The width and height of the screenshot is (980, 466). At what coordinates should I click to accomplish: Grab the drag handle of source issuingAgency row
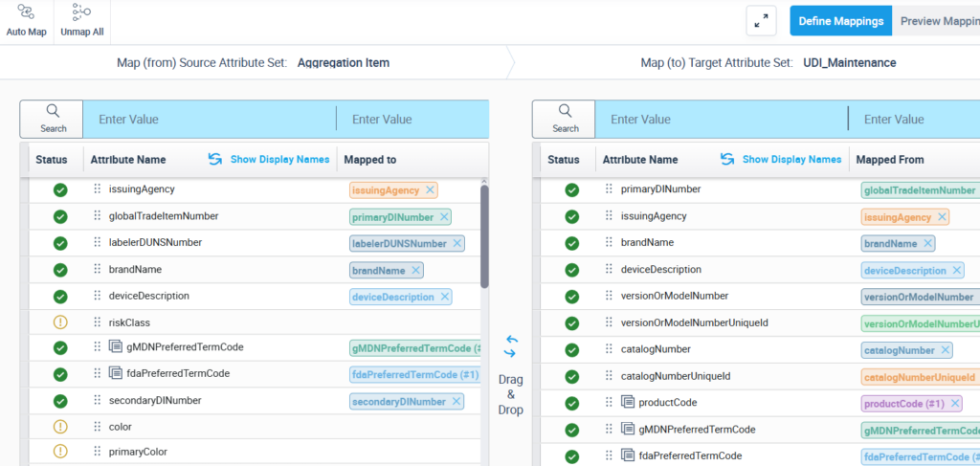tap(97, 189)
